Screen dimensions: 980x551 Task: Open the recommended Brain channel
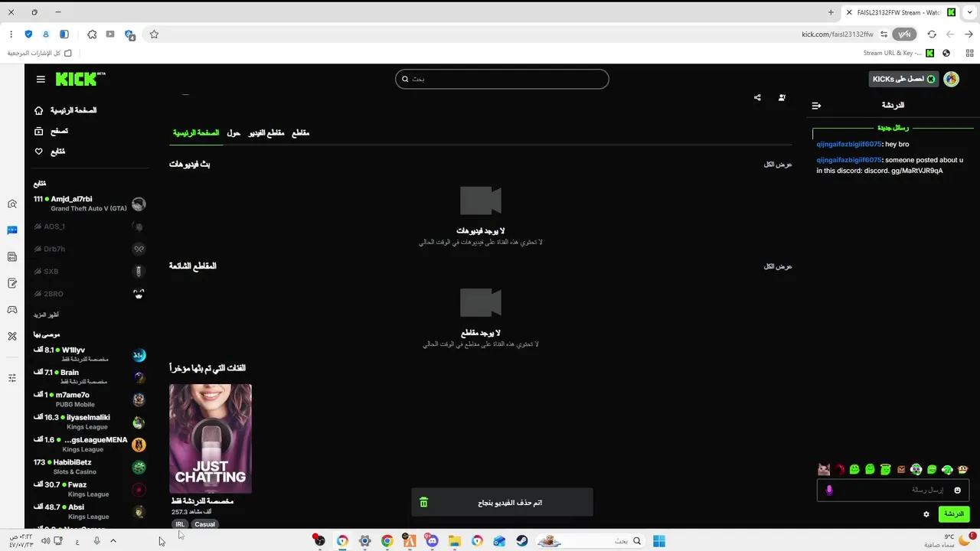tap(89, 377)
